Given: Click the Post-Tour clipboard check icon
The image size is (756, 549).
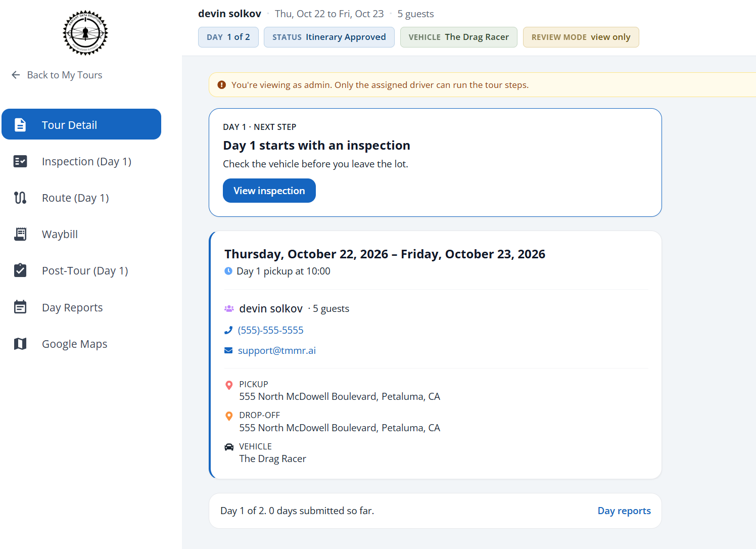Looking at the screenshot, I should [x=20, y=270].
